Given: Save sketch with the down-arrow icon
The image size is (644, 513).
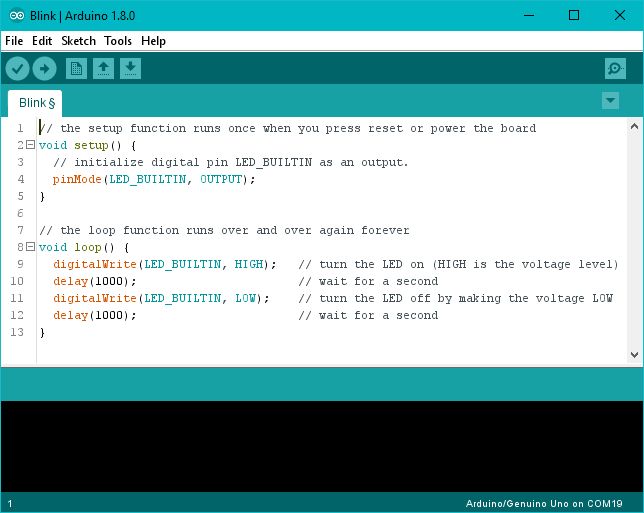Looking at the screenshot, I should (131, 69).
